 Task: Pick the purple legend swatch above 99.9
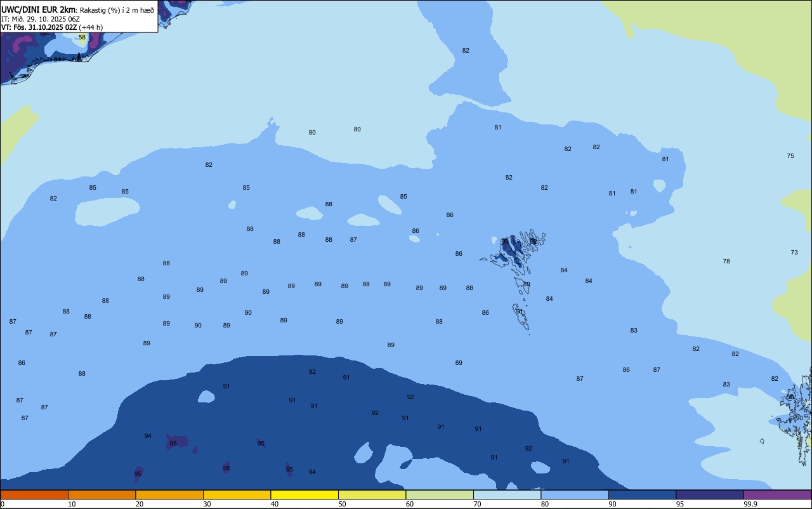pos(777,494)
